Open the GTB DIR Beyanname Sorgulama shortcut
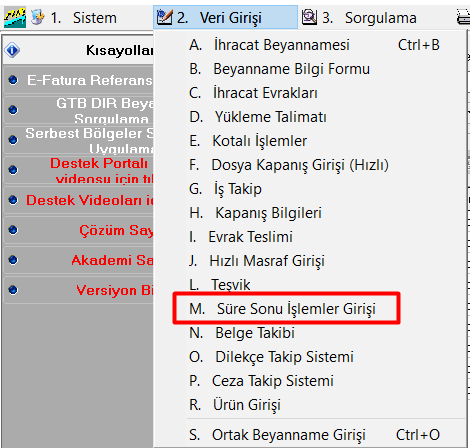Screen dimensions: 470x448 pos(105,110)
